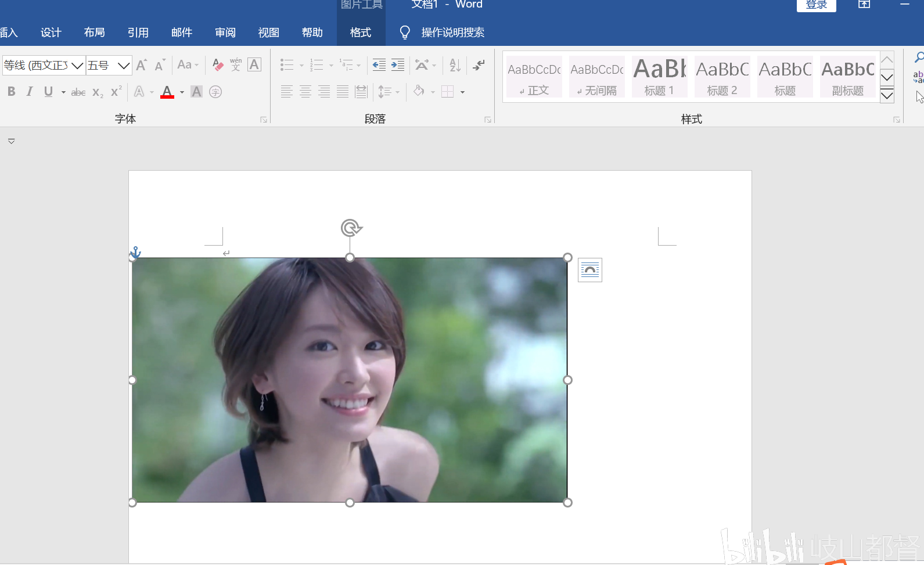Click the text effects A icon
The image size is (924, 565).
point(139,92)
